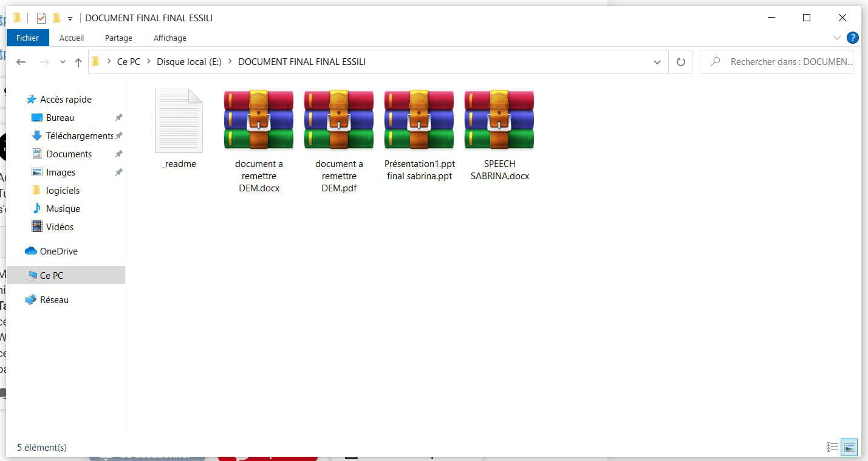
Task: Open Bureau in navigation pane
Action: 53,118
